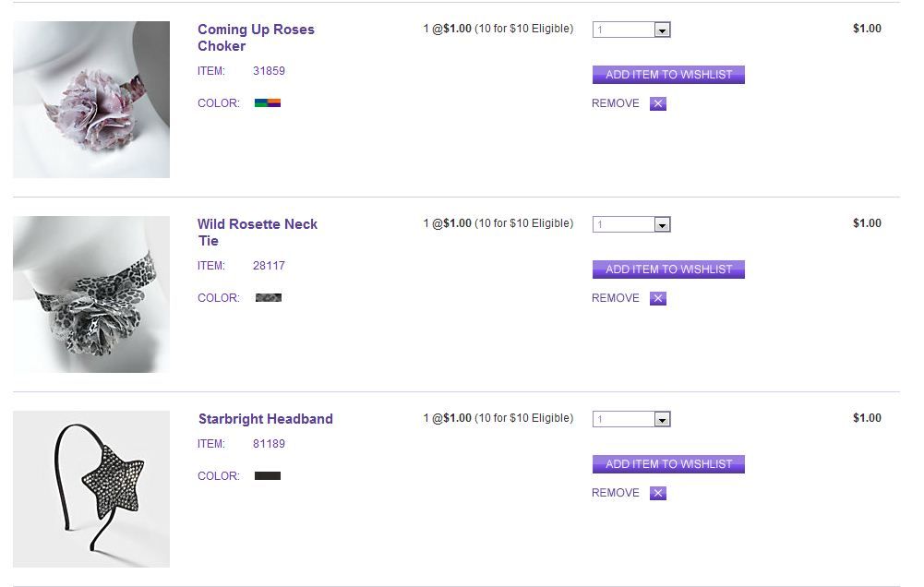924x587 pixels.
Task: Select multicolor swatch for Roses Choker
Action: tap(268, 103)
